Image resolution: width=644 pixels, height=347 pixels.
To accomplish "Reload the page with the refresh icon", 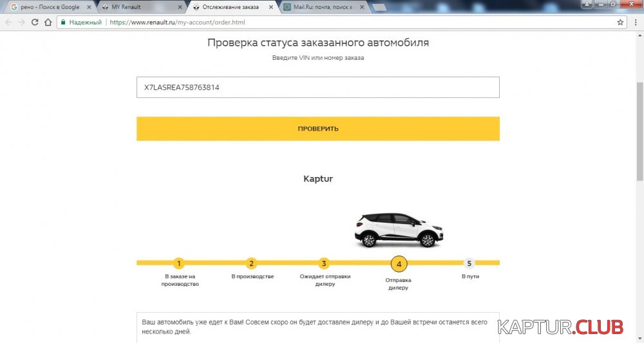I will [35, 22].
